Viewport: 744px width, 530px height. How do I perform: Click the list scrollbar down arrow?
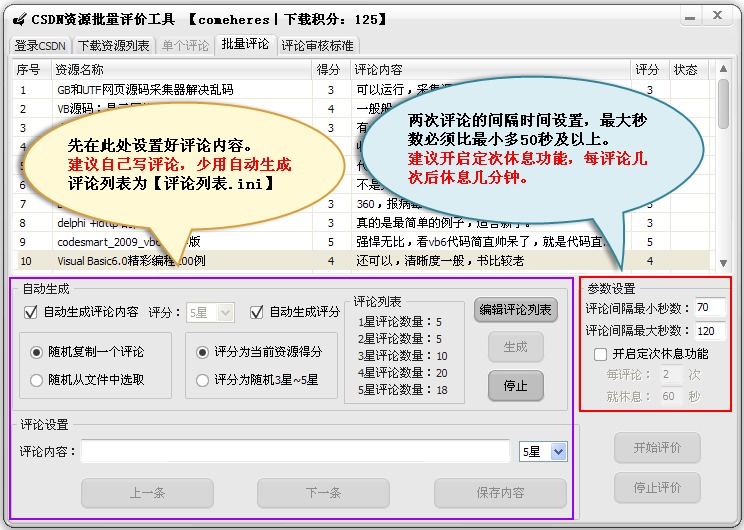pos(723,263)
